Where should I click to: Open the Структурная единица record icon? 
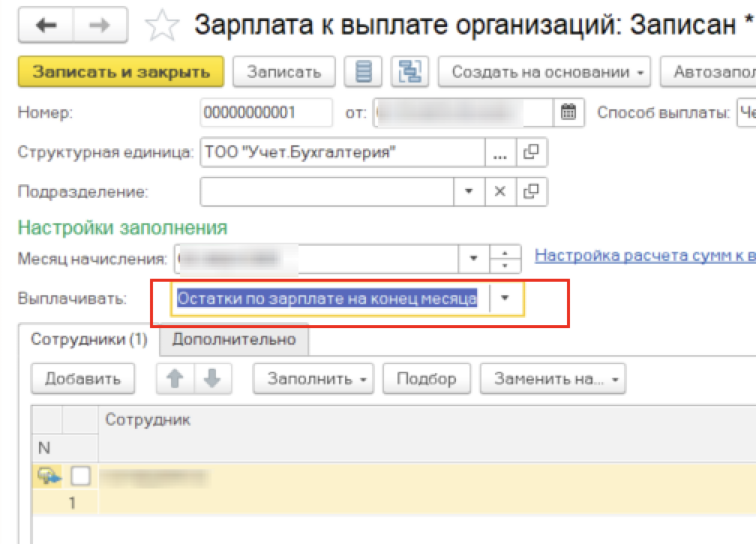point(532,153)
